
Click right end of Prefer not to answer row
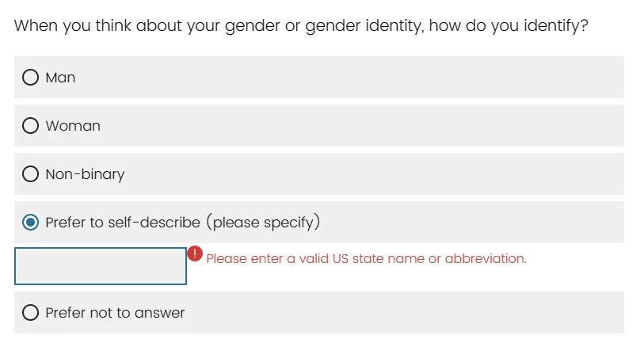(602, 313)
